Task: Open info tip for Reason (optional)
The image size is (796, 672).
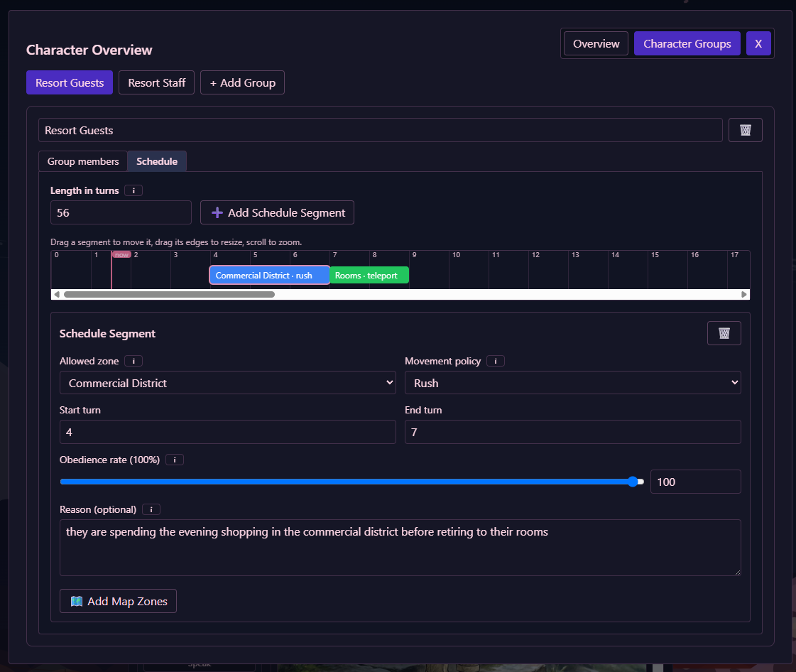Action: pyautogui.click(x=151, y=509)
